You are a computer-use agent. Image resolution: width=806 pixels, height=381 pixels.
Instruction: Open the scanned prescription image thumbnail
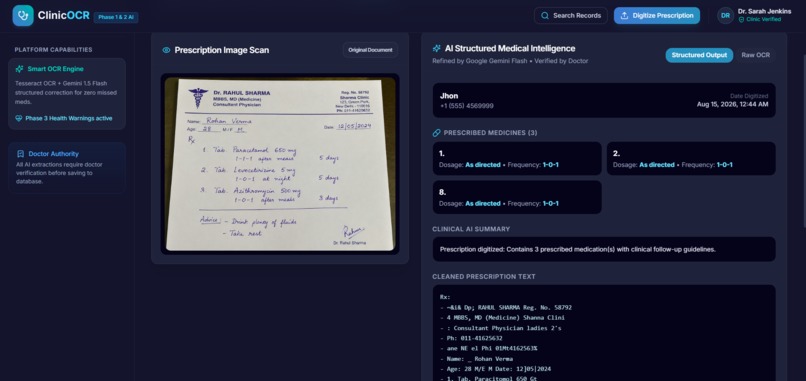point(280,164)
